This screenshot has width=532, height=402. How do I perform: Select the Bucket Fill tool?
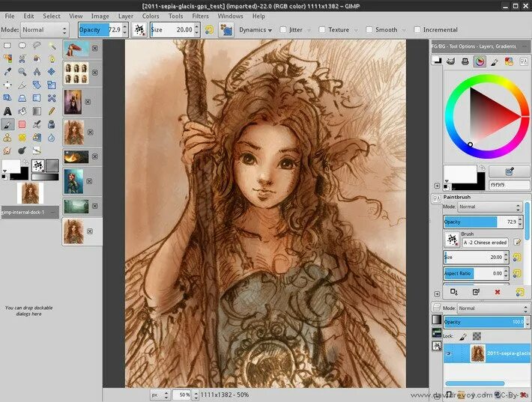click(22, 112)
